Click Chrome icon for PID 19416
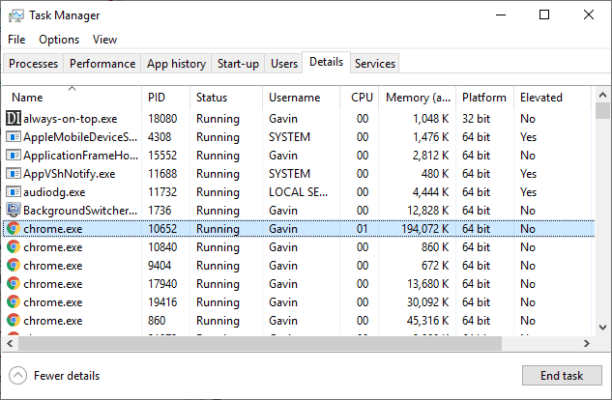This screenshot has width=612, height=400. [x=13, y=301]
